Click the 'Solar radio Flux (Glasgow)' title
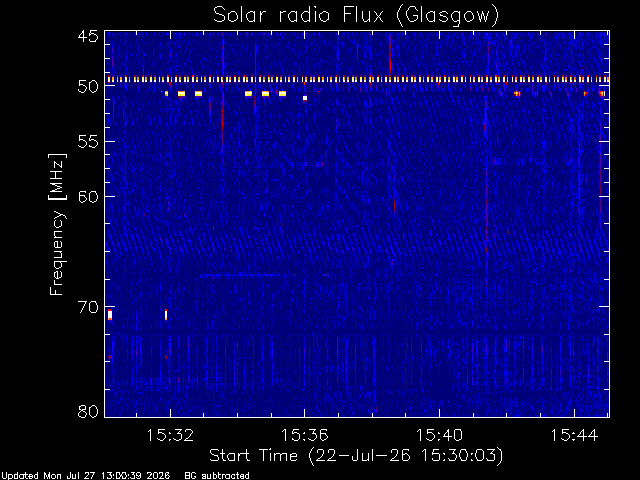The width and height of the screenshot is (640, 480). 356,16
